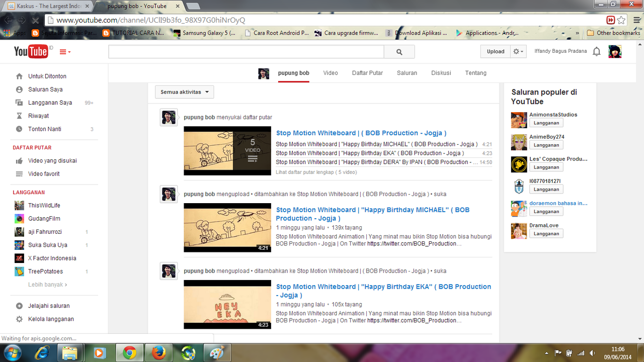644x362 pixels.
Task: Click the Video yang disukai thumbs-up icon
Action: [x=19, y=161]
